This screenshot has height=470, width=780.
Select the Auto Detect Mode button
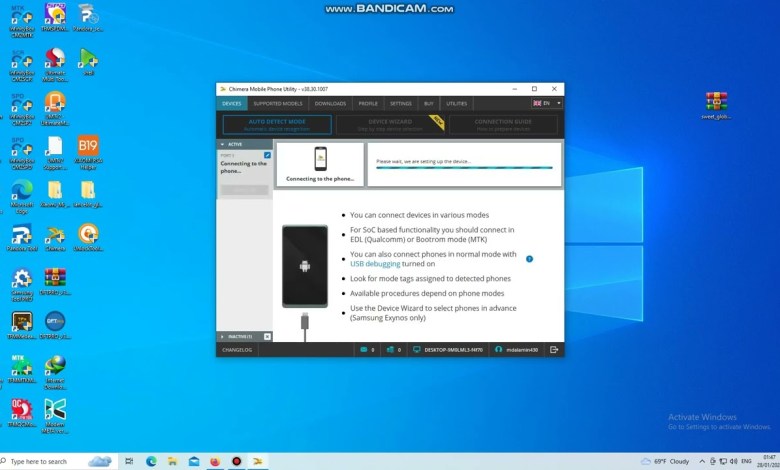[x=276, y=125]
